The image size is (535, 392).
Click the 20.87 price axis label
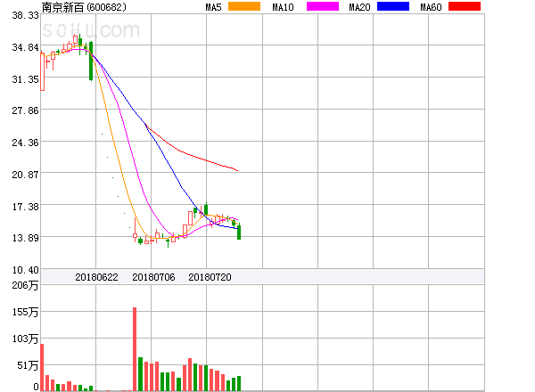click(25, 175)
